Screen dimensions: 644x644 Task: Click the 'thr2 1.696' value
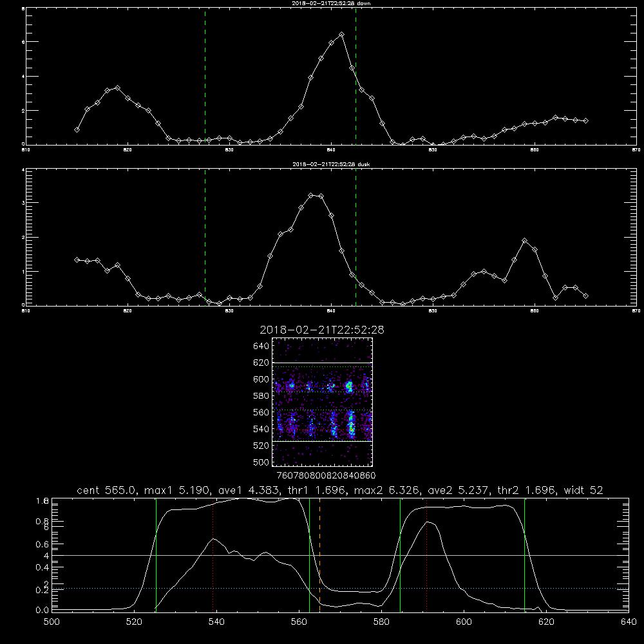[527, 490]
